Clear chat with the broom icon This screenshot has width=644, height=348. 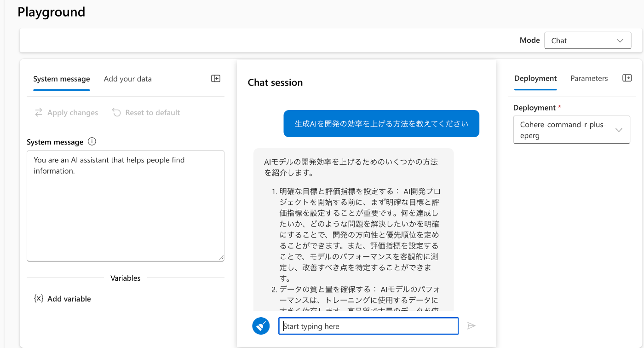point(261,326)
